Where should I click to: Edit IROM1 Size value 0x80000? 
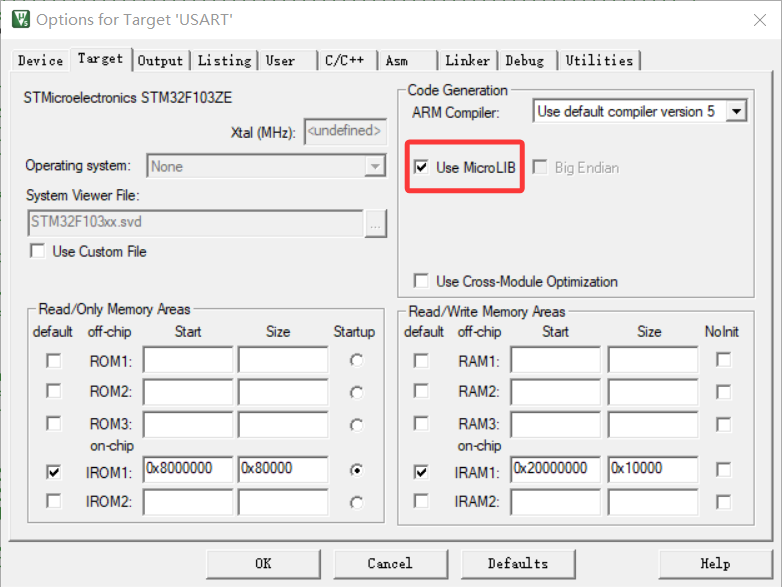tap(283, 469)
